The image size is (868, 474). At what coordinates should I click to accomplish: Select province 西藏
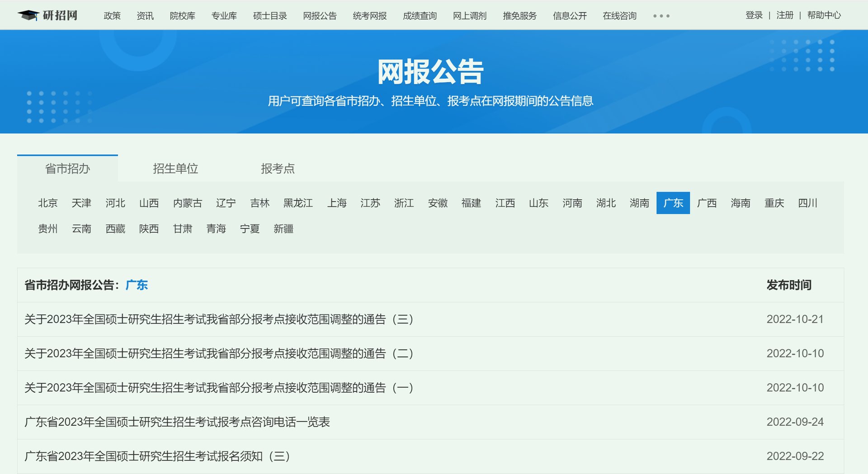coord(115,229)
